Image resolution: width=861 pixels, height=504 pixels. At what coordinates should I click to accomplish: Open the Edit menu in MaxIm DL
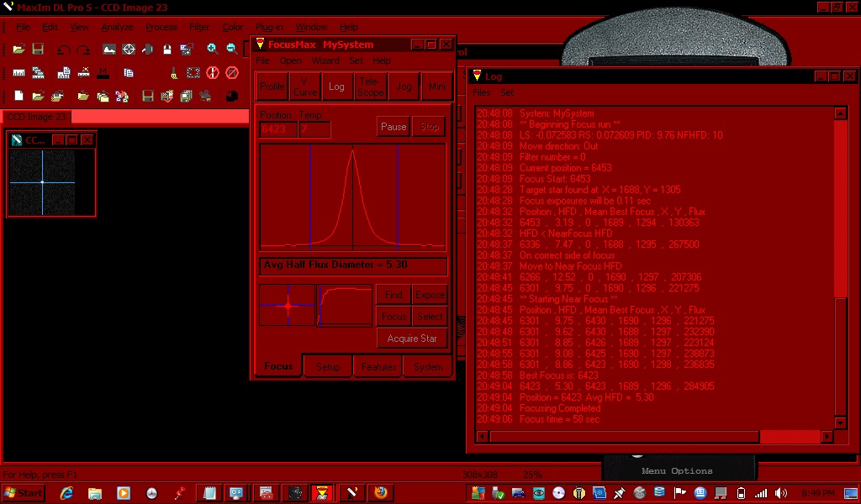pyautogui.click(x=50, y=27)
